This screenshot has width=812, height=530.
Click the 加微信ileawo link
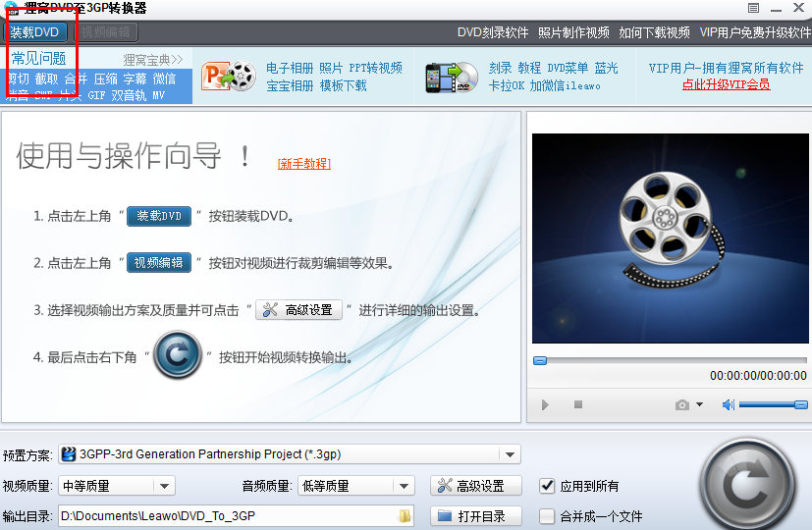pos(565,85)
